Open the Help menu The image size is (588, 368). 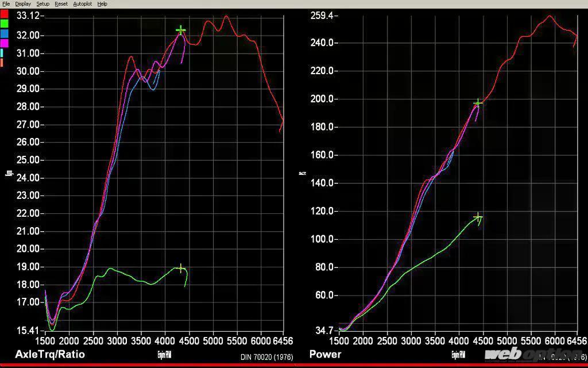(102, 3)
